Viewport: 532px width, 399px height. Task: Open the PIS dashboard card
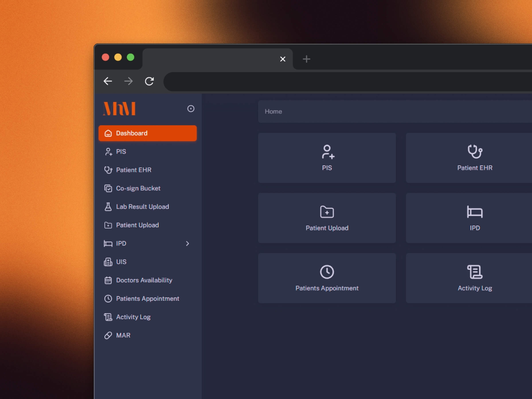click(x=327, y=158)
